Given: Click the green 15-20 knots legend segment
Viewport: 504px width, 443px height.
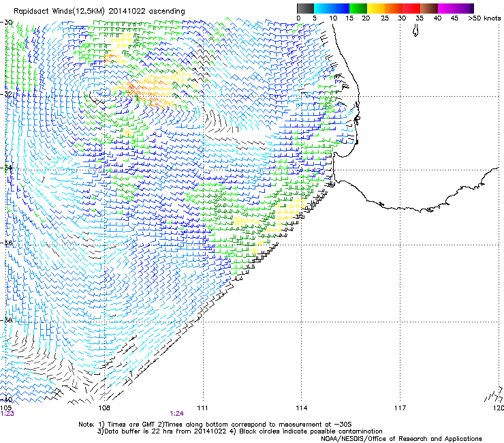Looking at the screenshot, I should (358, 8).
